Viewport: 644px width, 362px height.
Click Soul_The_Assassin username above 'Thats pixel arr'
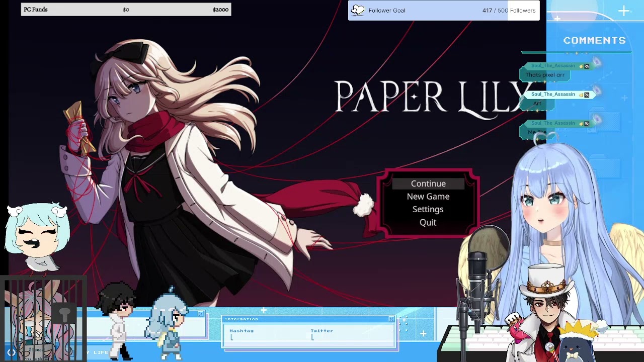point(553,66)
